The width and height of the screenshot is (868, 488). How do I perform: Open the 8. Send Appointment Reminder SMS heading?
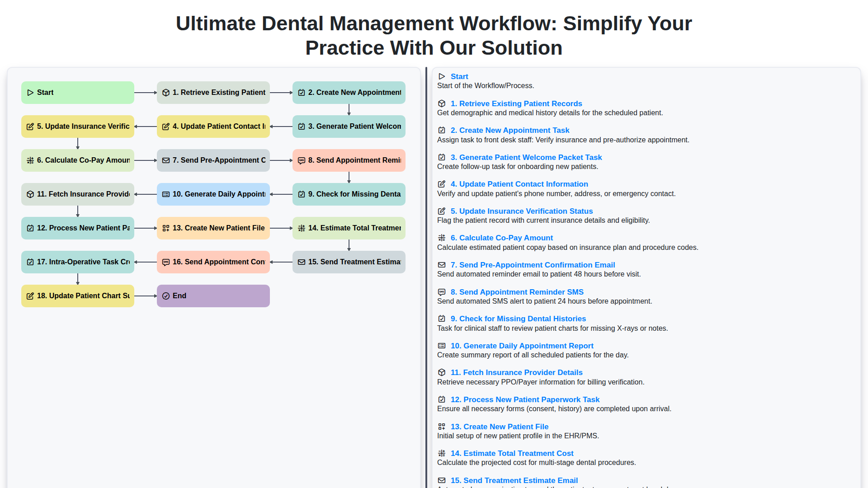[517, 292]
